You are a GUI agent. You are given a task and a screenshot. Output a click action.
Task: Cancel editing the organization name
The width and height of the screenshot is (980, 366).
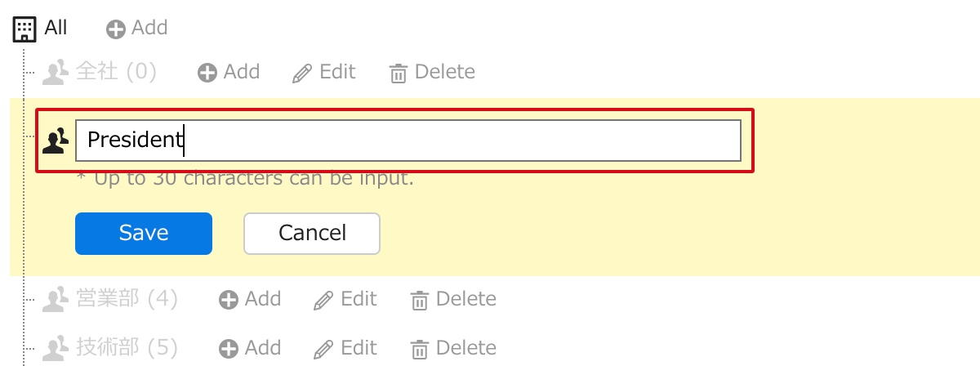(312, 234)
